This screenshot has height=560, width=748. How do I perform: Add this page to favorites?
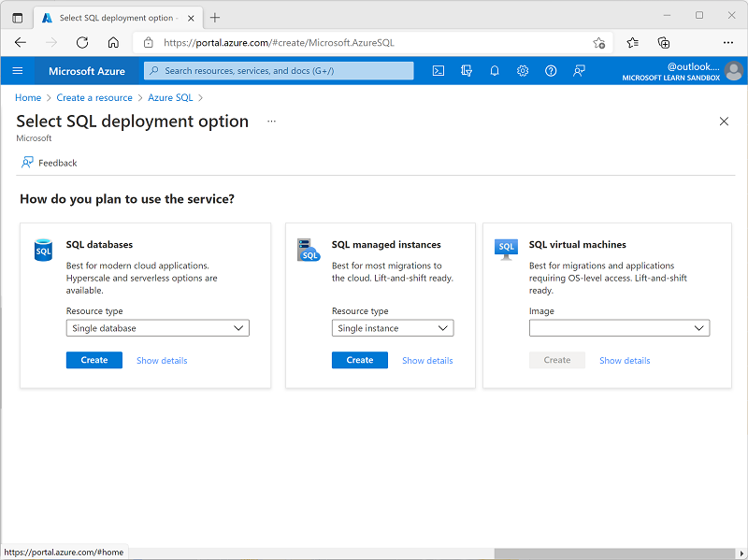598,42
